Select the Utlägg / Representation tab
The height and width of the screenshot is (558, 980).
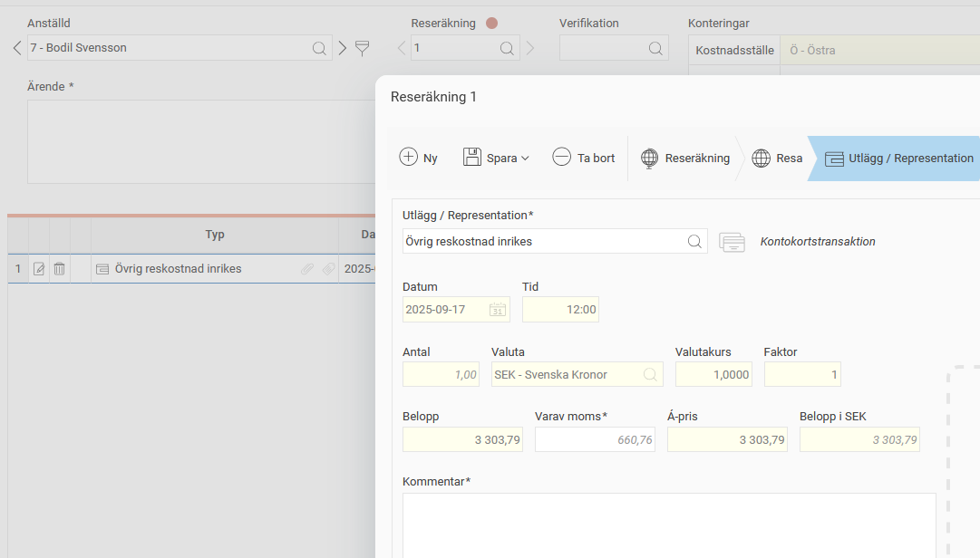[899, 159]
